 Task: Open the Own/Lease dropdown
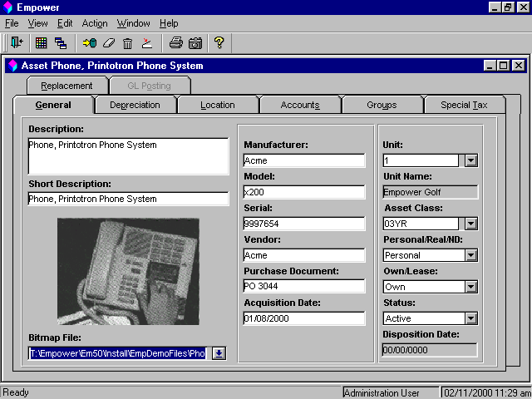click(x=471, y=287)
